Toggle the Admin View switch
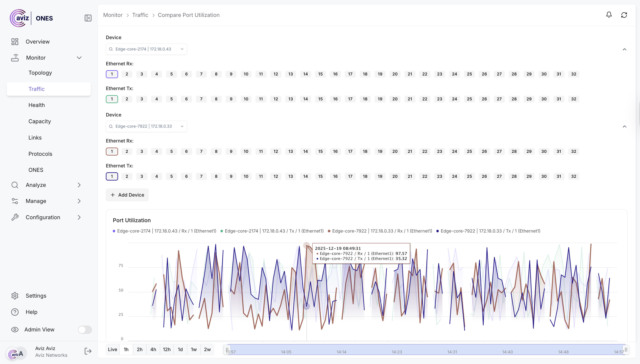The image size is (640, 364). [x=85, y=330]
